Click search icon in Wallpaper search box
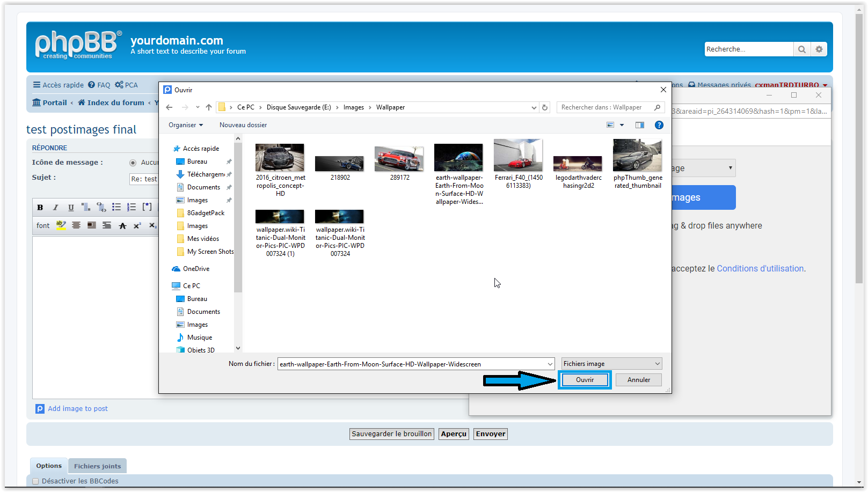This screenshot has height=492, width=868. pos(657,107)
